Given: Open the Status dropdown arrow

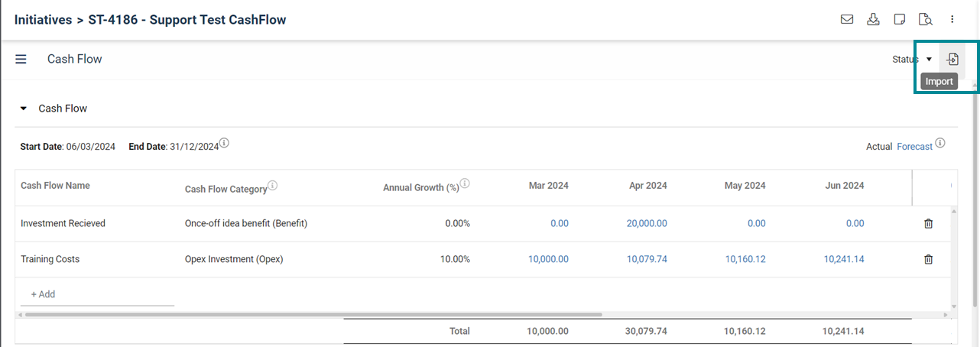Looking at the screenshot, I should [929, 59].
